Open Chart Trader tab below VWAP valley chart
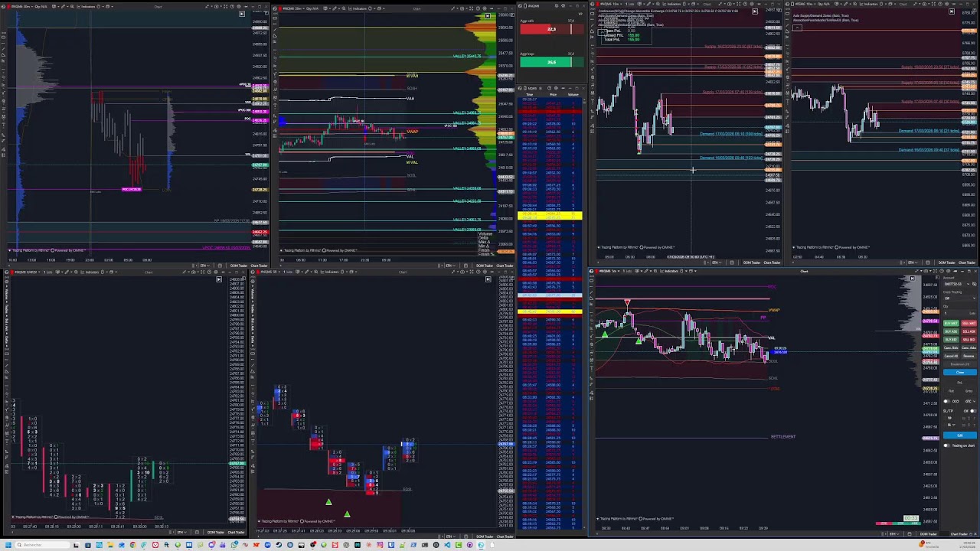Screen dimensions: 980x551 [505, 266]
